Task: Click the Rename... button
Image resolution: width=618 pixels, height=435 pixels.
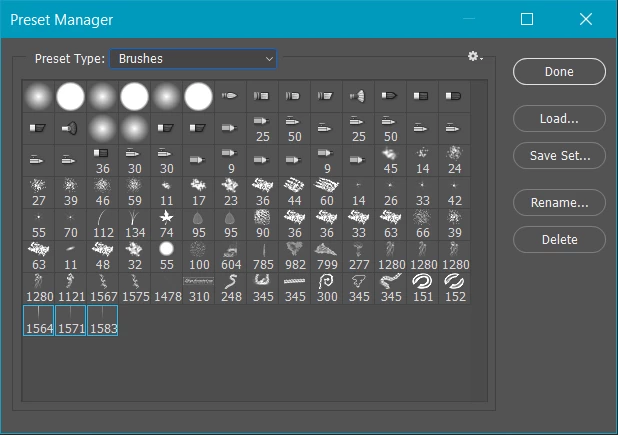Action: click(x=559, y=203)
